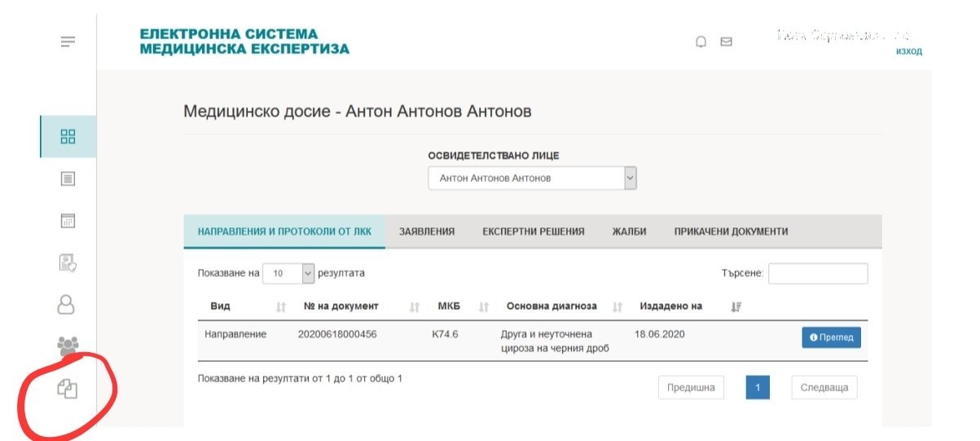Screen dimensions: 980x441
Task: Go to the Следваща page
Action: [824, 388]
